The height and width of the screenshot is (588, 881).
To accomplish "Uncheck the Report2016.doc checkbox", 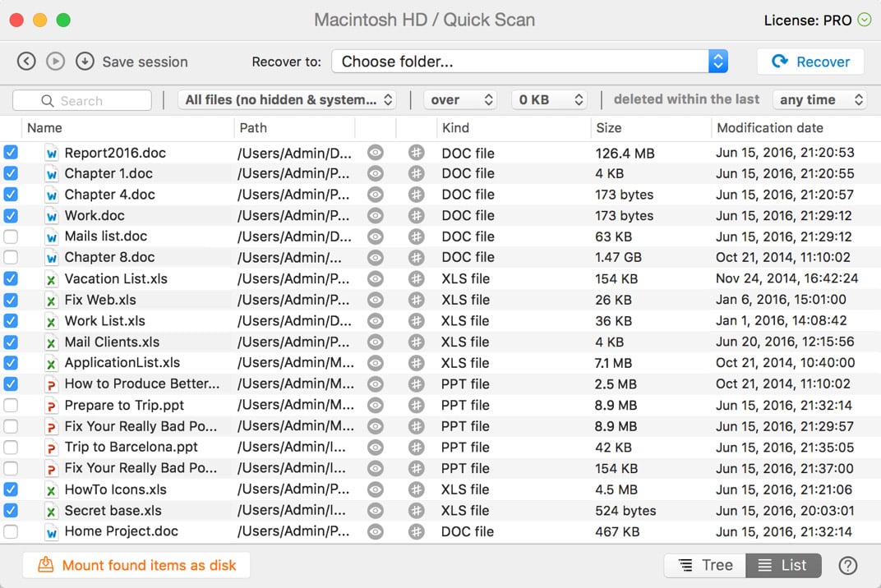I will pyautogui.click(x=11, y=152).
